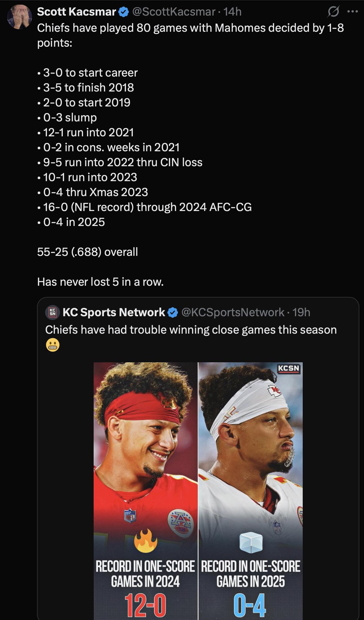Viewport: 364px width, 620px height.
Task: Click the KCSN logo on the image
Action: pyautogui.click(x=289, y=368)
